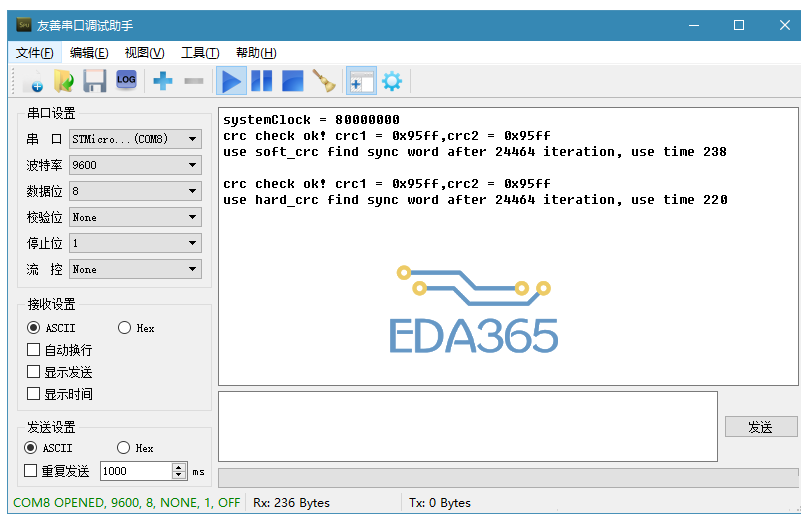Image resolution: width=801 pixels, height=518 pixels.
Task: Open the baud rate 9600 dropdown
Action: tap(135, 165)
